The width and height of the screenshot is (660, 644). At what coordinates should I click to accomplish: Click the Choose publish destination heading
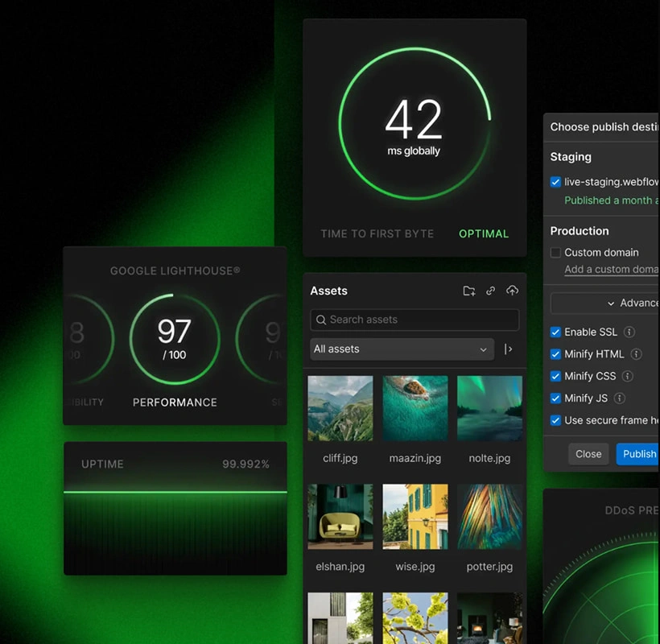click(x=604, y=127)
